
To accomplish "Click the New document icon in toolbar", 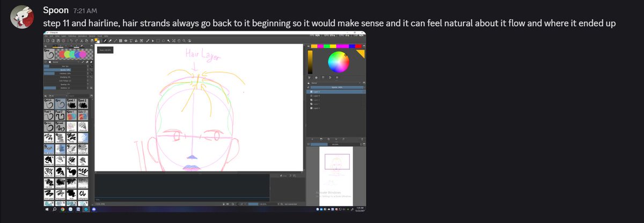I will coord(48,41).
